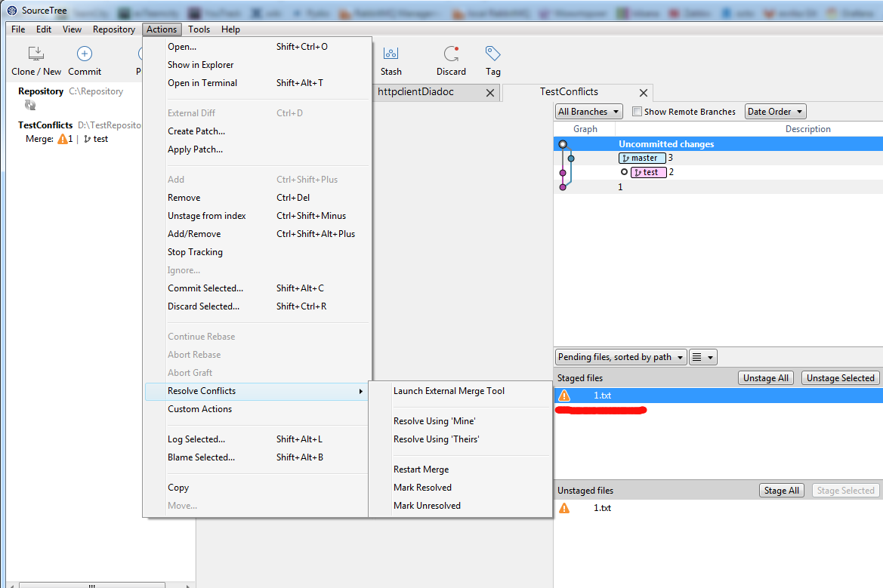Click the unstaged 1.txt warning icon
The height and width of the screenshot is (588, 883).
[563, 508]
